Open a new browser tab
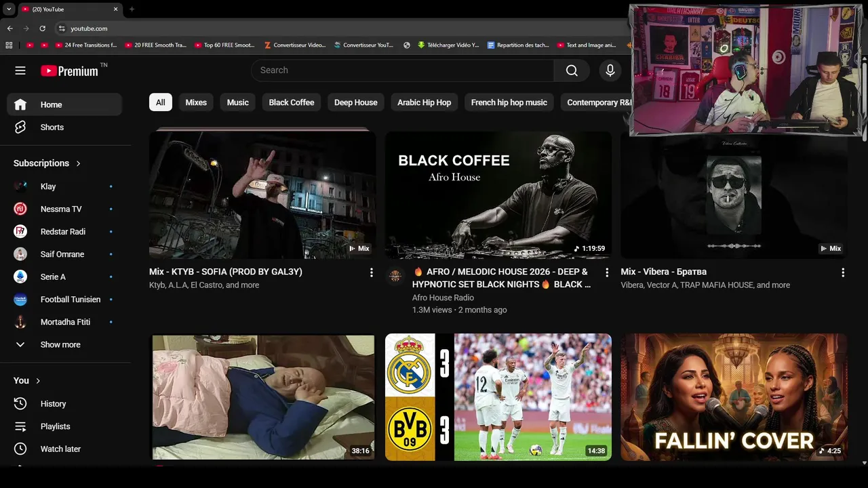Viewport: 868px width, 488px height. coord(132,9)
